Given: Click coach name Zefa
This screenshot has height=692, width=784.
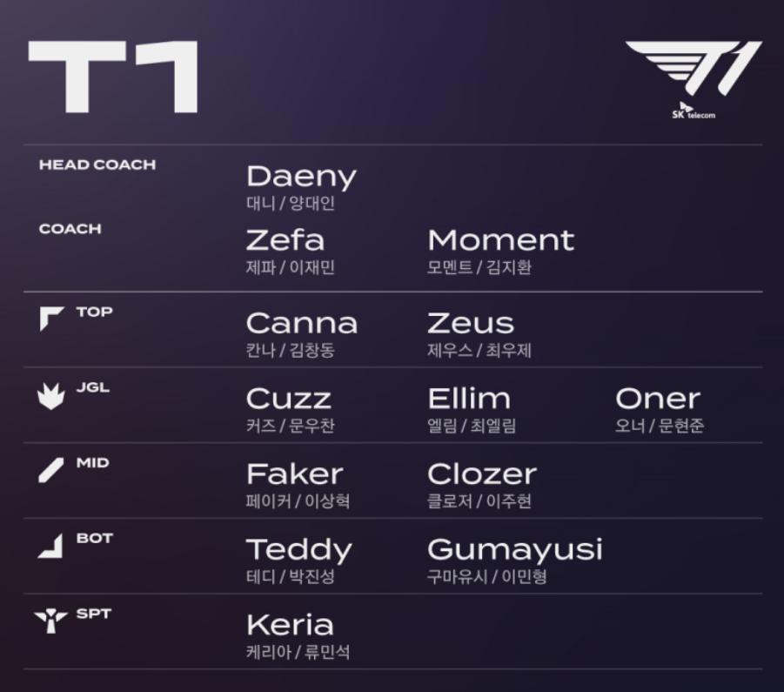Looking at the screenshot, I should point(285,240).
